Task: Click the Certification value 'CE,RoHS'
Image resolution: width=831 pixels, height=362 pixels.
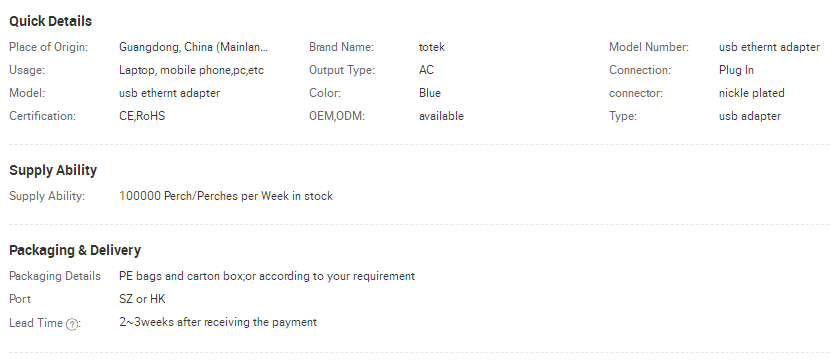Action: [x=142, y=116]
